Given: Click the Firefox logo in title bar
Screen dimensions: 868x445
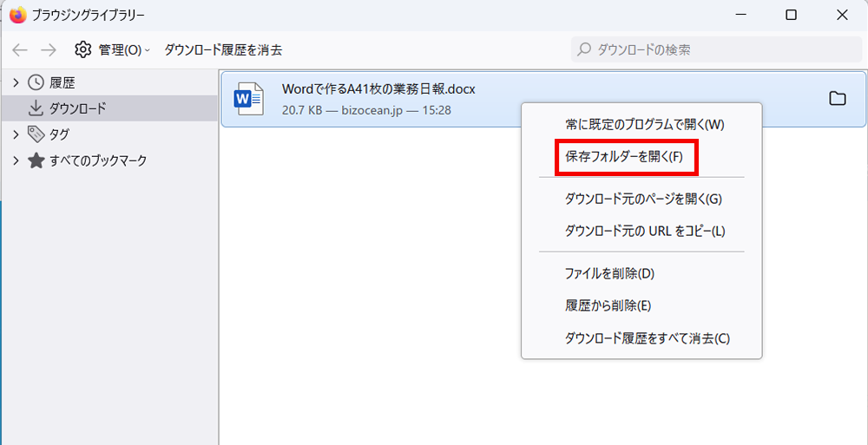Looking at the screenshot, I should 17,15.
